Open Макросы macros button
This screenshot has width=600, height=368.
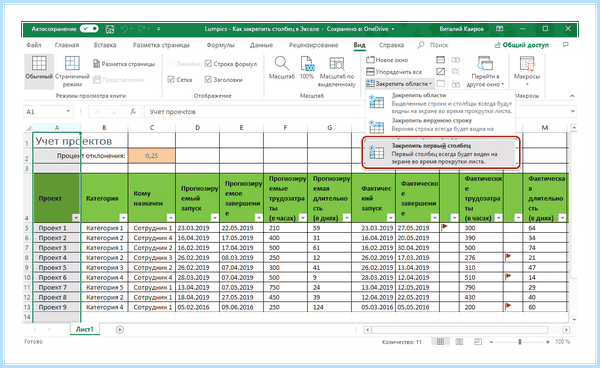[x=527, y=71]
